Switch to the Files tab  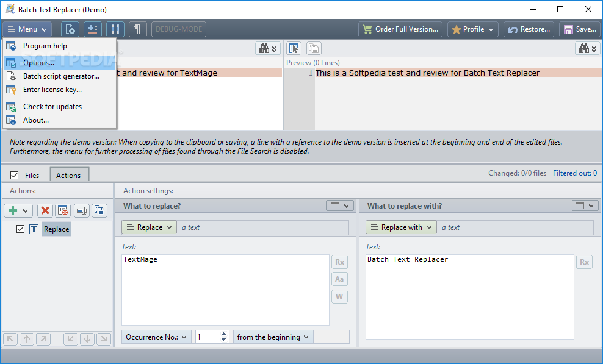[32, 175]
